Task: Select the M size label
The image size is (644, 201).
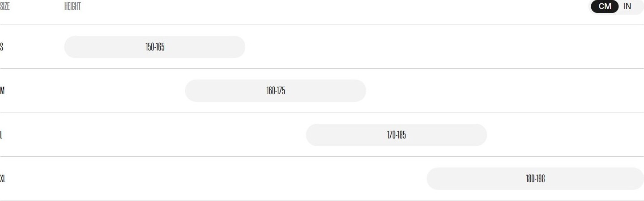Action: (2, 91)
